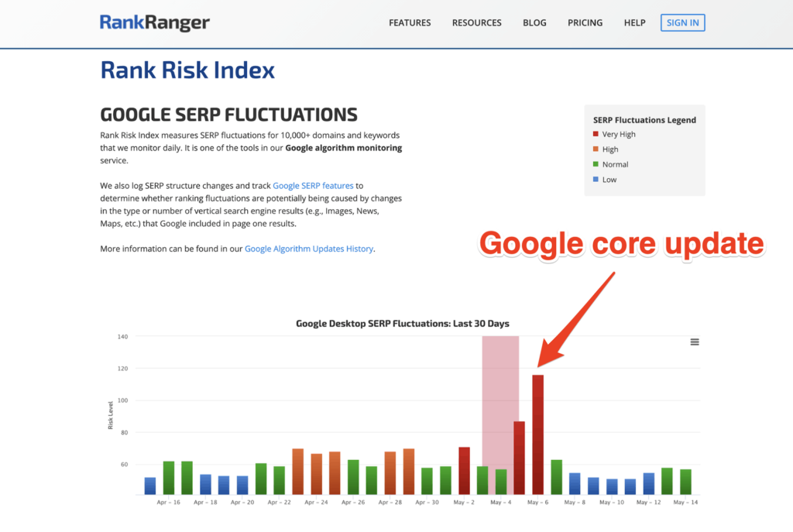793x532 pixels.
Task: Select the red bar above May 2 label
Action: pos(464,471)
